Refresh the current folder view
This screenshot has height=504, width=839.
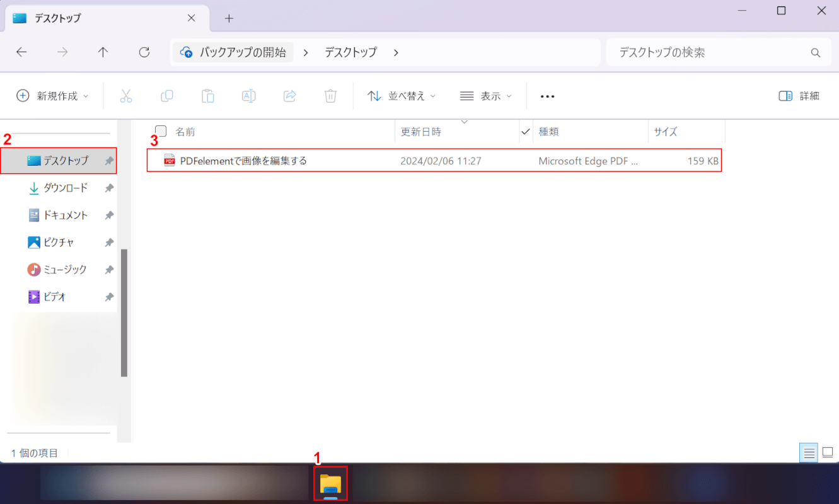point(144,52)
